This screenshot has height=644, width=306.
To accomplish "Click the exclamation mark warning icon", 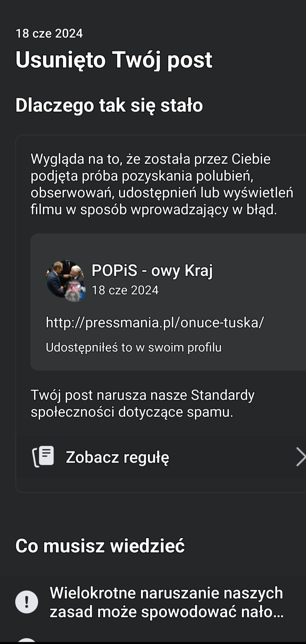I will tap(27, 602).
